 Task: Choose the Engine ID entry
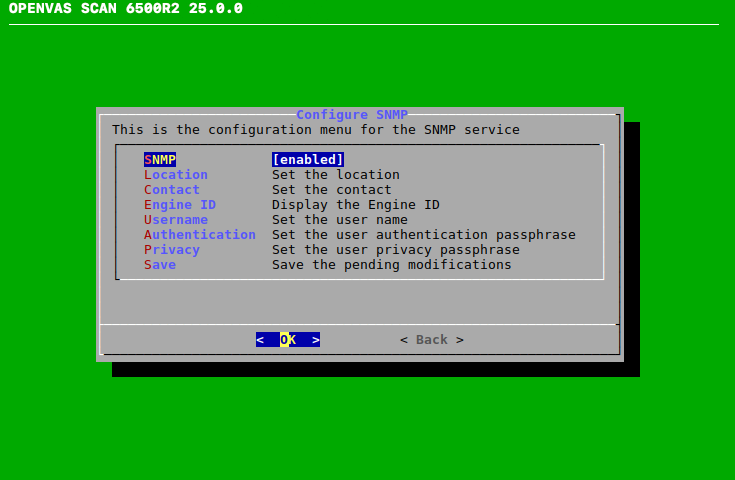180,205
